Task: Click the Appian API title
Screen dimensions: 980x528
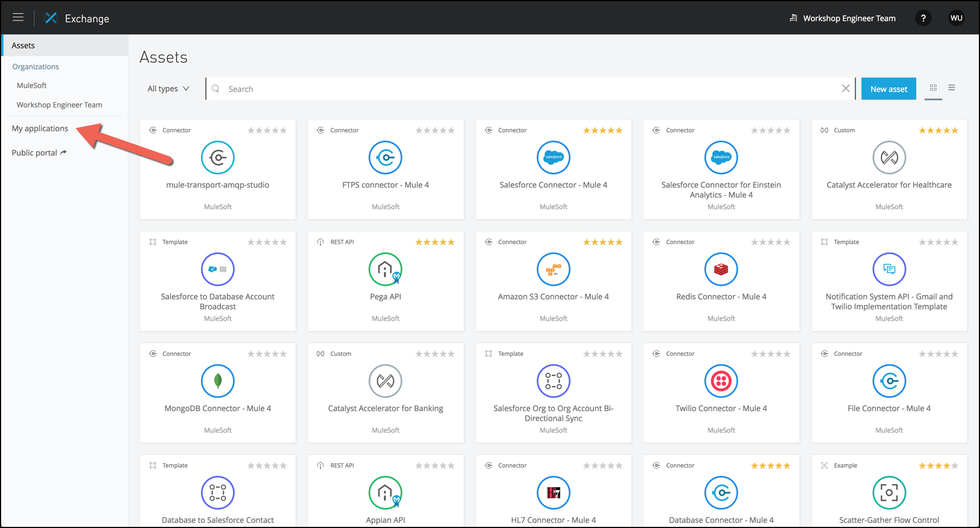Action: pos(386,520)
